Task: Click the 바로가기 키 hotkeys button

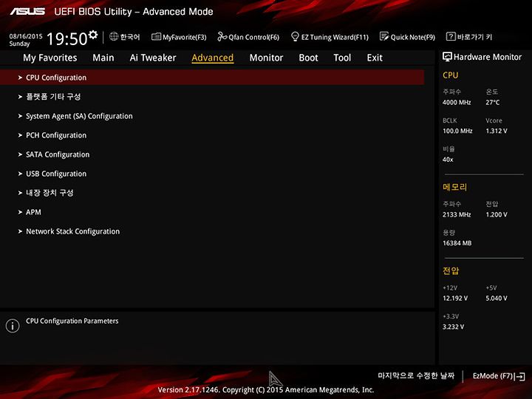Action: click(x=469, y=37)
